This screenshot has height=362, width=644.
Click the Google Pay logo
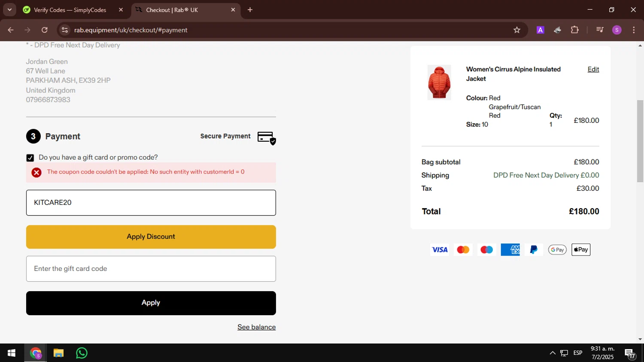(557, 249)
